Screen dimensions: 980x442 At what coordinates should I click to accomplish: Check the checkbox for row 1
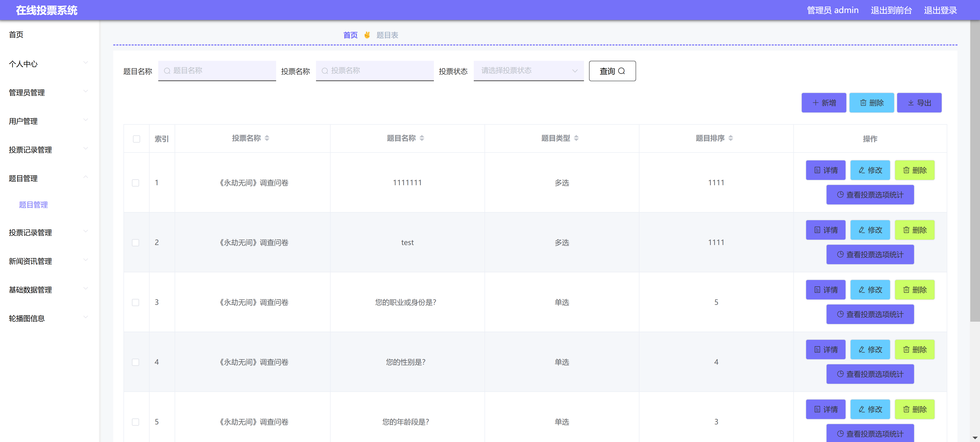(136, 183)
